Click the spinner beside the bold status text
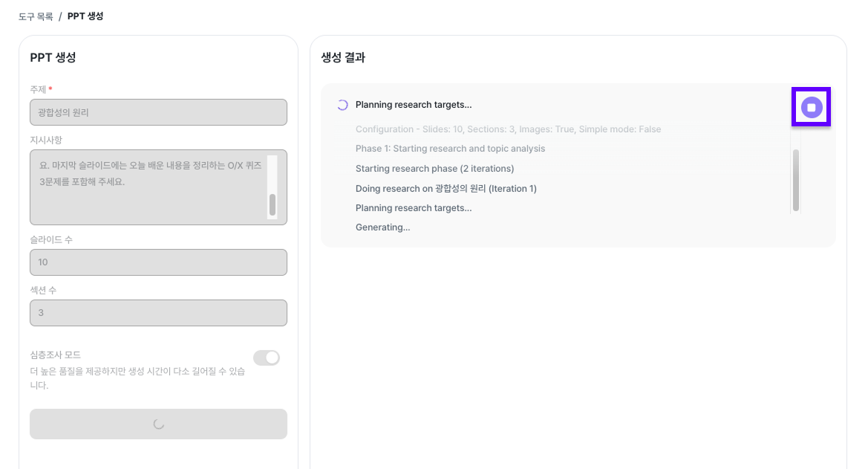This screenshot has height=469, width=868. pos(342,105)
